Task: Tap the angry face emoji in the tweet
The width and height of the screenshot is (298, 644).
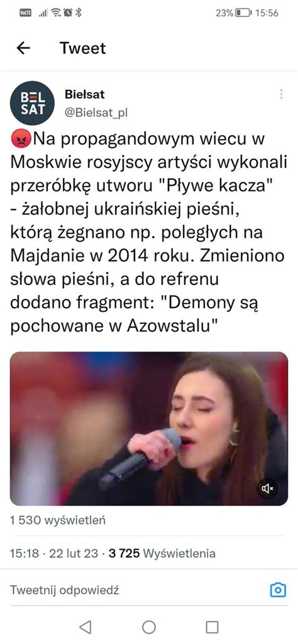Action: (x=19, y=140)
